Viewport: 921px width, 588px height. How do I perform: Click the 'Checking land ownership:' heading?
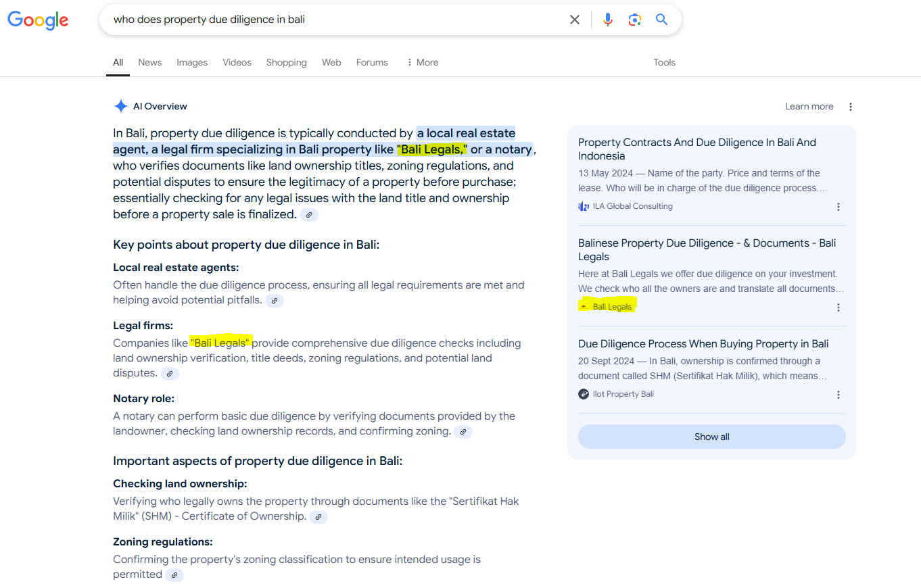(x=180, y=484)
